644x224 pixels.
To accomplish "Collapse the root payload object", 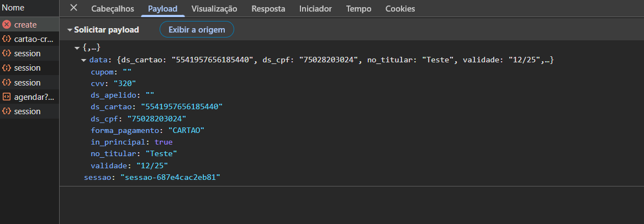I will click(x=77, y=49).
